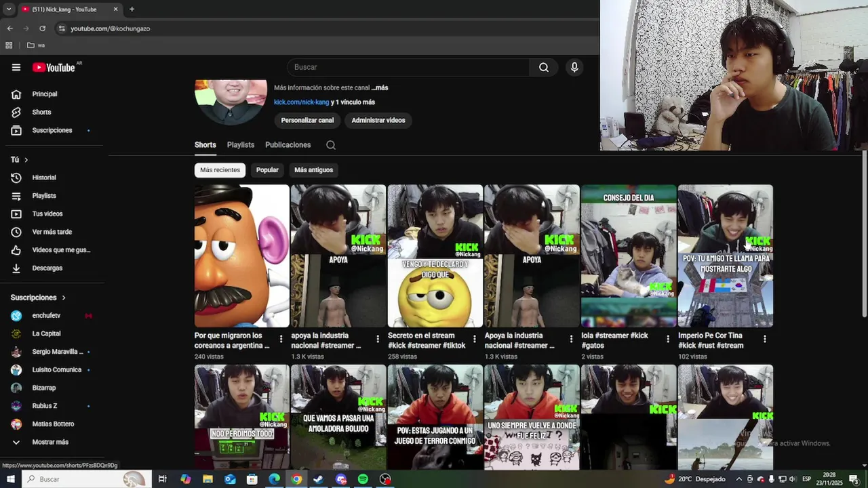The height and width of the screenshot is (488, 868).
Task: Go back in Chrome
Action: [9, 28]
